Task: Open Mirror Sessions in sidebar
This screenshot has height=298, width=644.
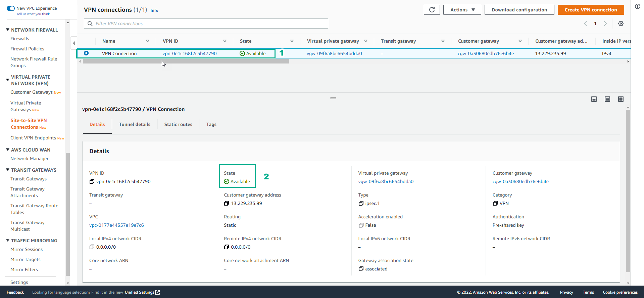Action: pyautogui.click(x=27, y=249)
